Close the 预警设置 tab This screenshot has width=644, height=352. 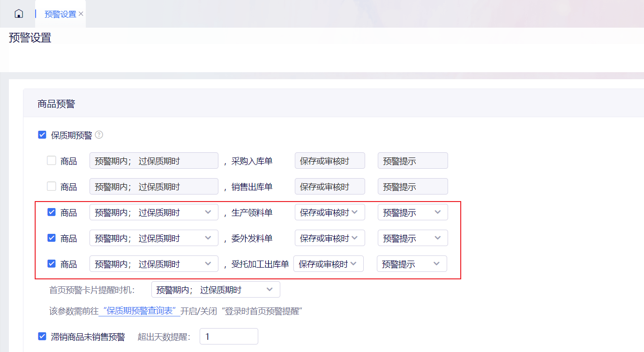click(81, 14)
